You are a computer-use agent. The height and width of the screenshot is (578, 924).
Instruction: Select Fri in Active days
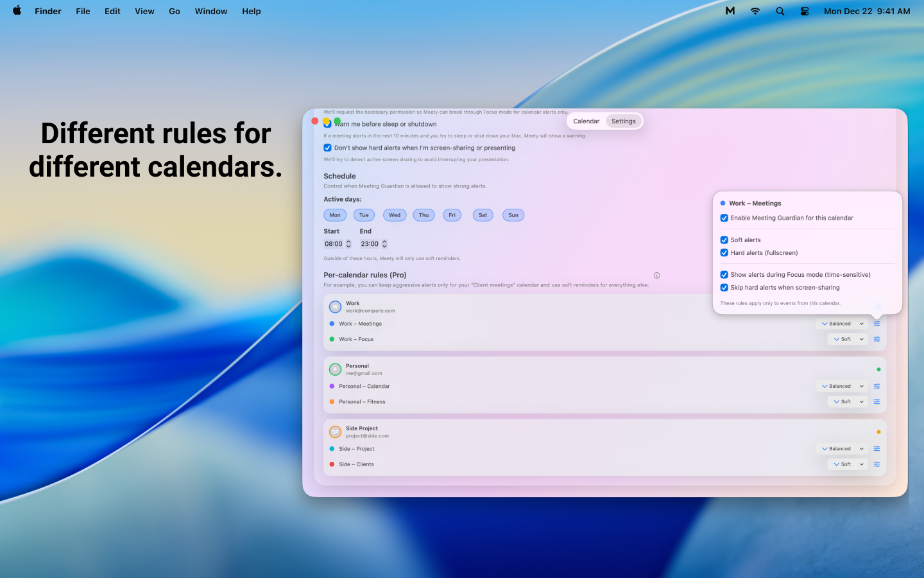(x=452, y=215)
